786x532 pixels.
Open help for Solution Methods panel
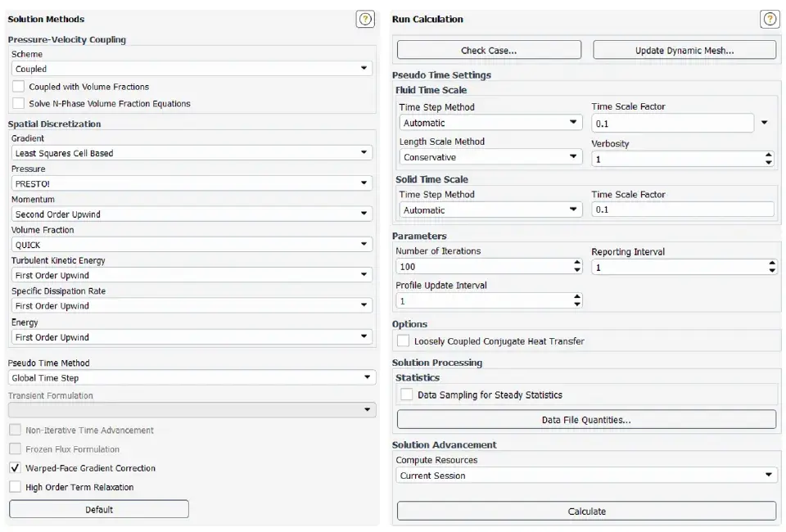[x=365, y=20]
